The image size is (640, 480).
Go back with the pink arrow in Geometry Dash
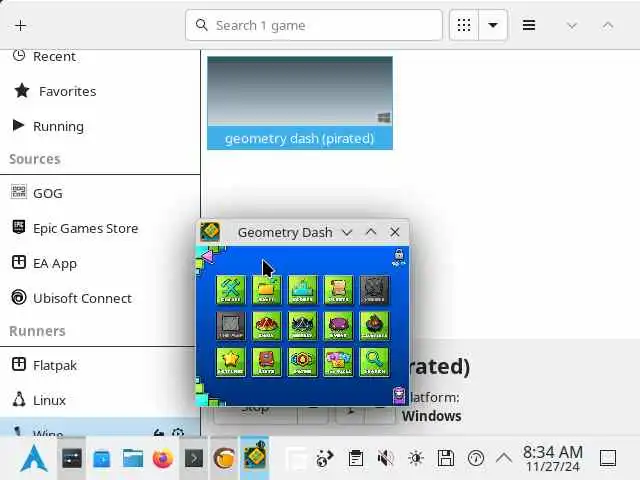[207, 257]
